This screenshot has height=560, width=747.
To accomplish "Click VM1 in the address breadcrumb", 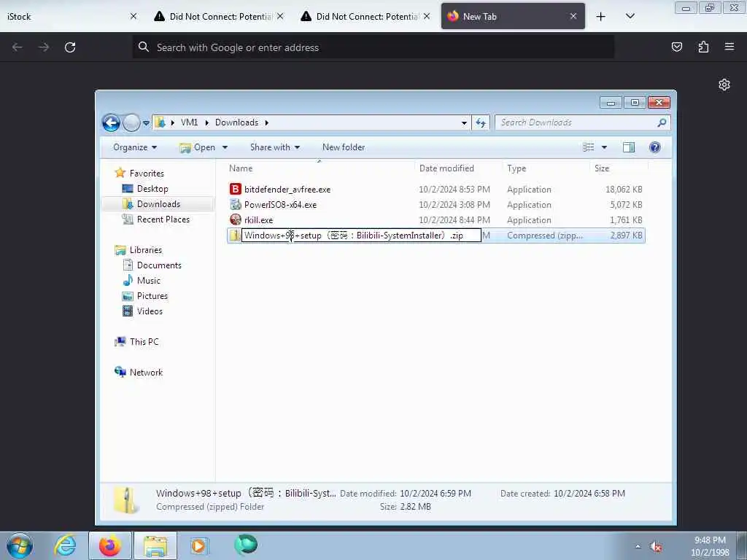I will pyautogui.click(x=189, y=122).
